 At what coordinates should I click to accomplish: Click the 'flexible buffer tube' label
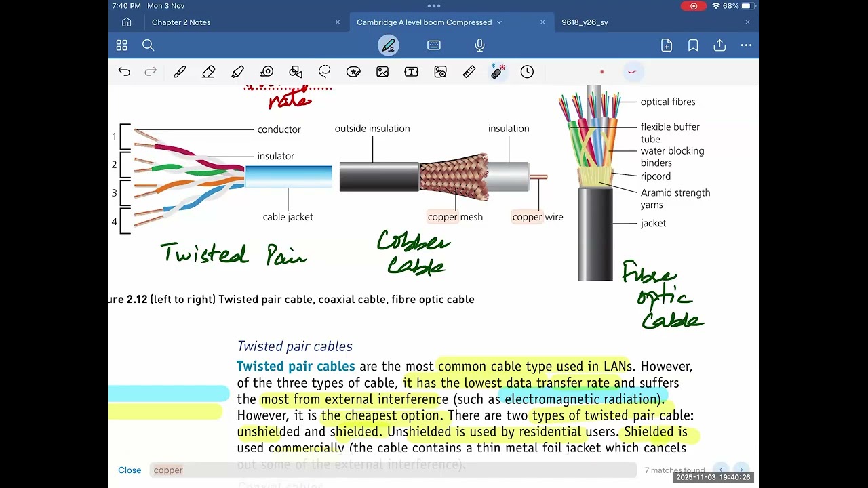coord(670,133)
